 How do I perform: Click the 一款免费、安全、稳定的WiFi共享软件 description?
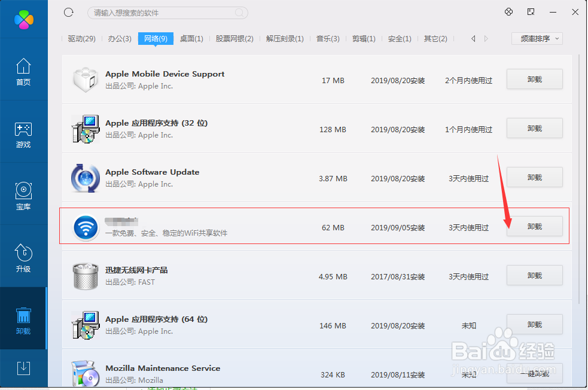click(x=166, y=233)
